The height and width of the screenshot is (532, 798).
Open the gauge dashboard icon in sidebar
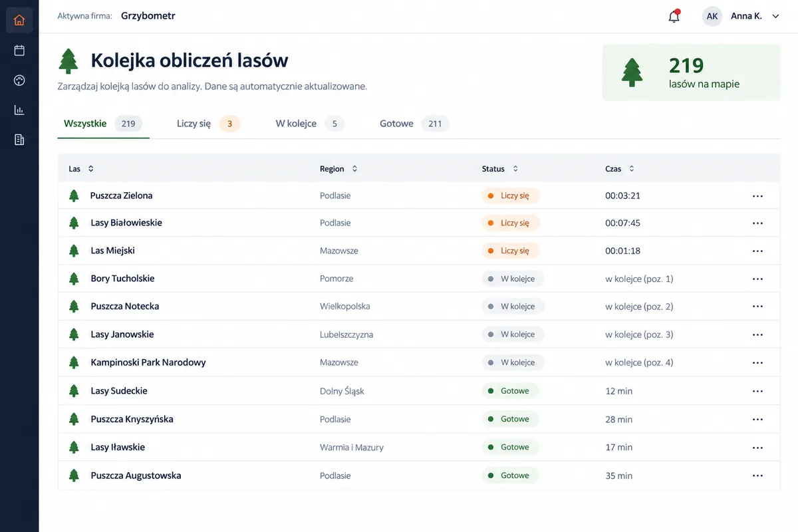(19, 80)
